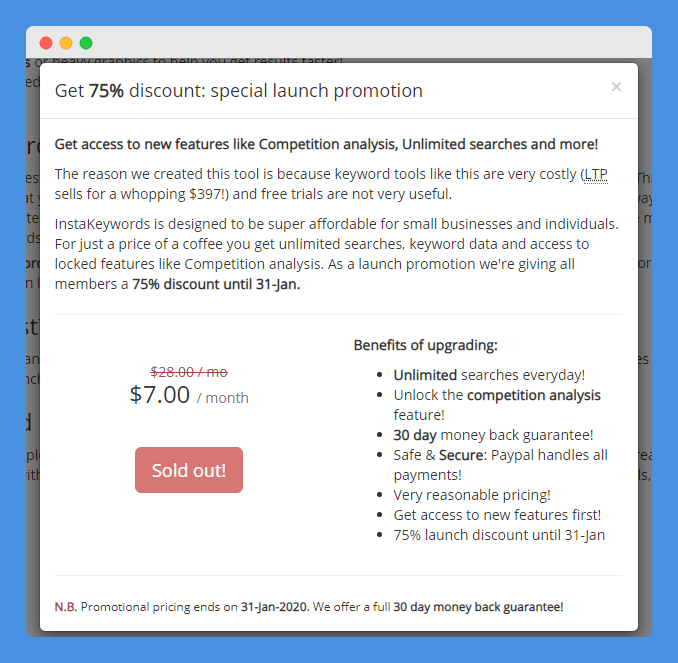
Task: Close the launch promotion modal with the X
Action: [x=616, y=87]
